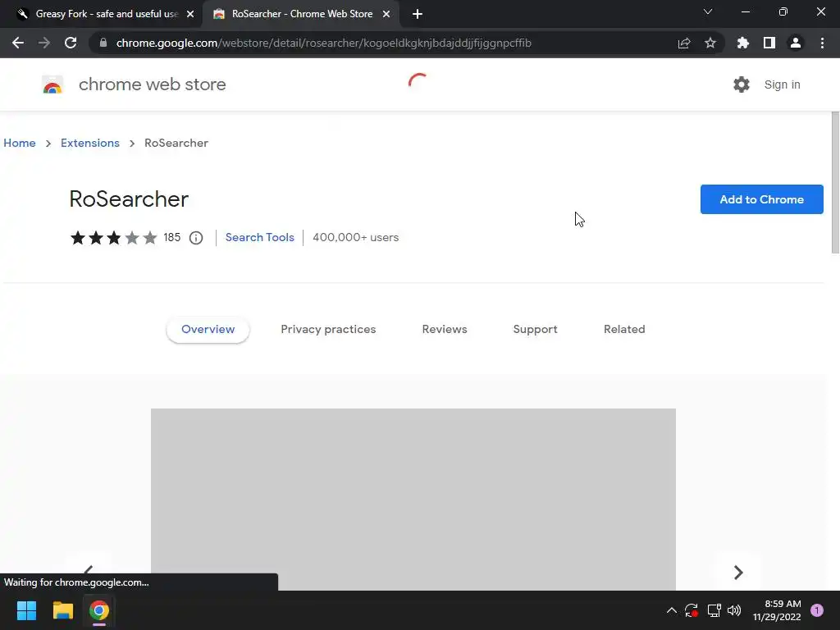Viewport: 840px width, 630px height.
Task: Click the RoSearcher extension title
Action: point(129,199)
